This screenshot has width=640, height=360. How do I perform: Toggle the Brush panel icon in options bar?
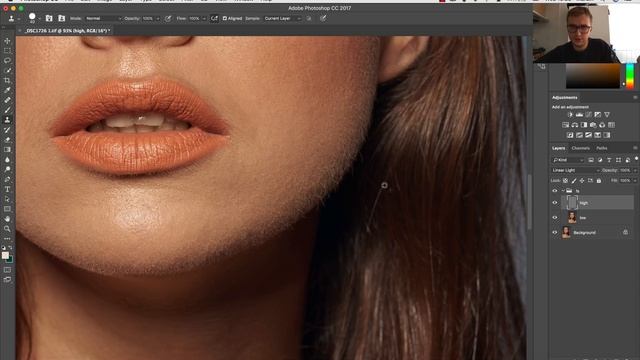49,18
